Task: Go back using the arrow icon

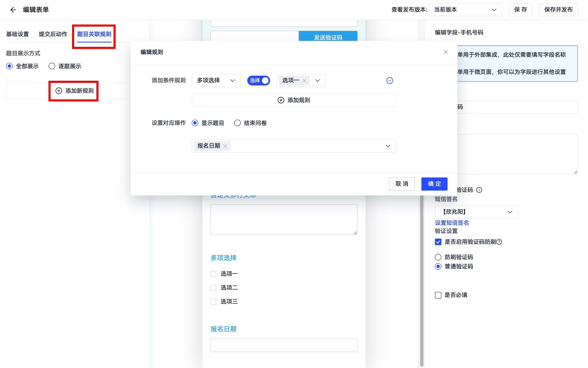Action: coord(13,10)
